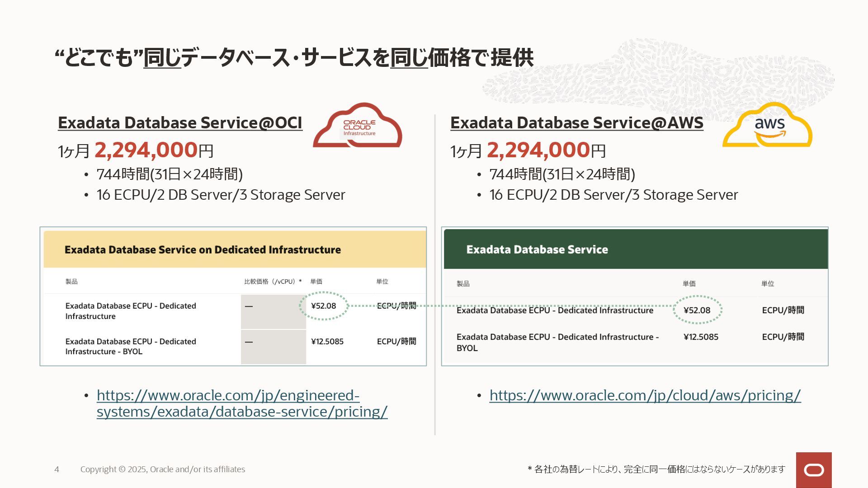868x488 pixels.
Task: Open the oracle.com cloud/aws/pricing link
Action: 645,395
